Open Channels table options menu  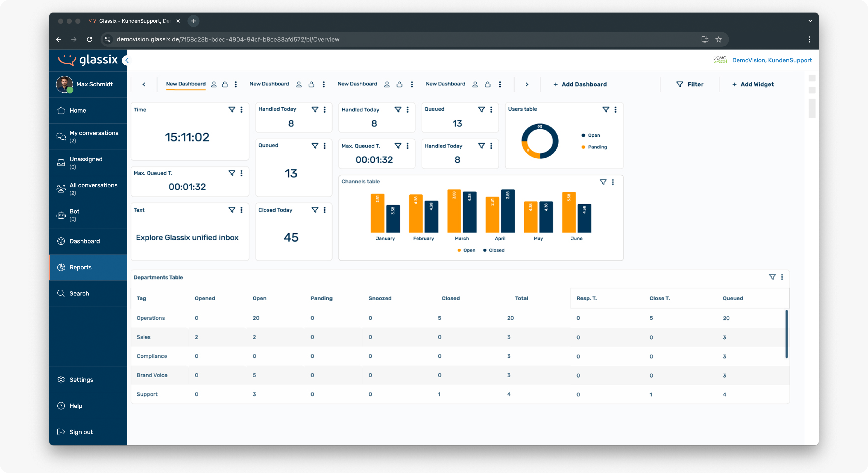tap(613, 182)
